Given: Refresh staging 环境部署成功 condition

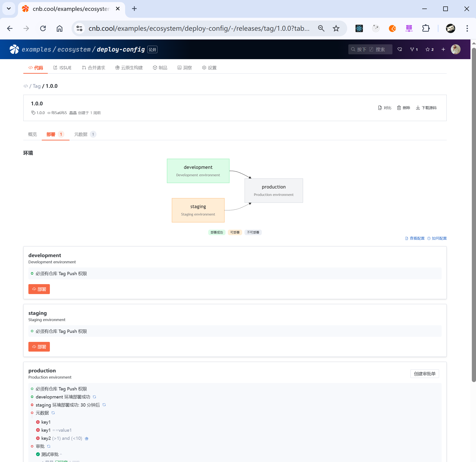Looking at the screenshot, I should pyautogui.click(x=104, y=405).
